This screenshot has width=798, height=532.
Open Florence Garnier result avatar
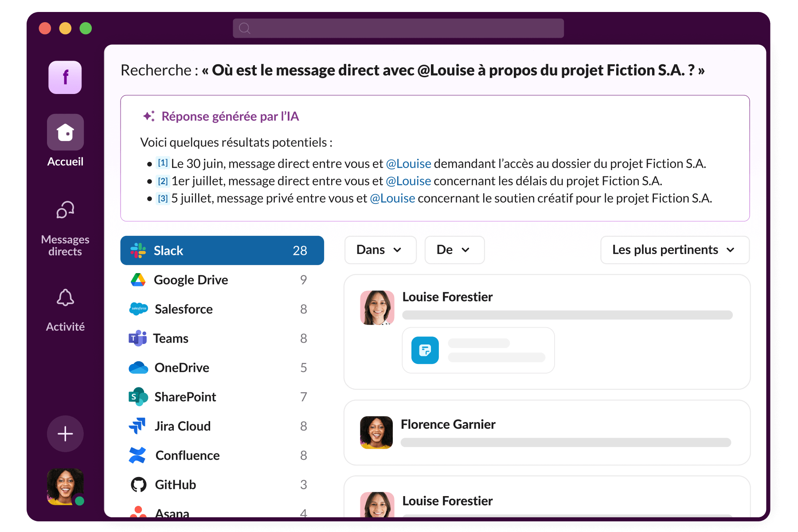376,433
